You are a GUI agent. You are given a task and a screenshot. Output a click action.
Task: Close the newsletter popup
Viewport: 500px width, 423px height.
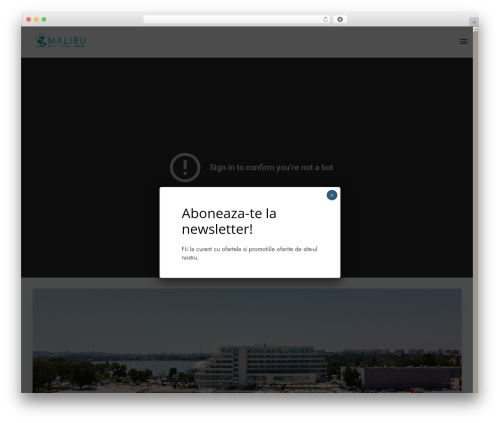(332, 195)
